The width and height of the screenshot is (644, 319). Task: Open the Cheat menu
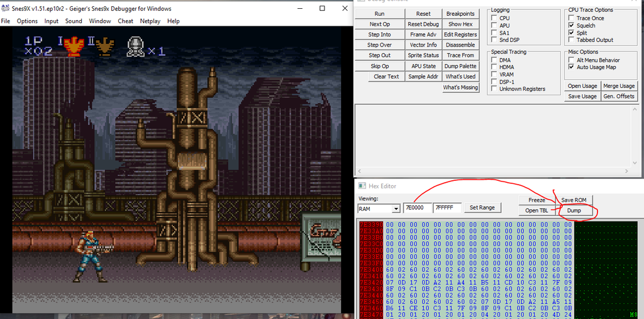click(125, 21)
